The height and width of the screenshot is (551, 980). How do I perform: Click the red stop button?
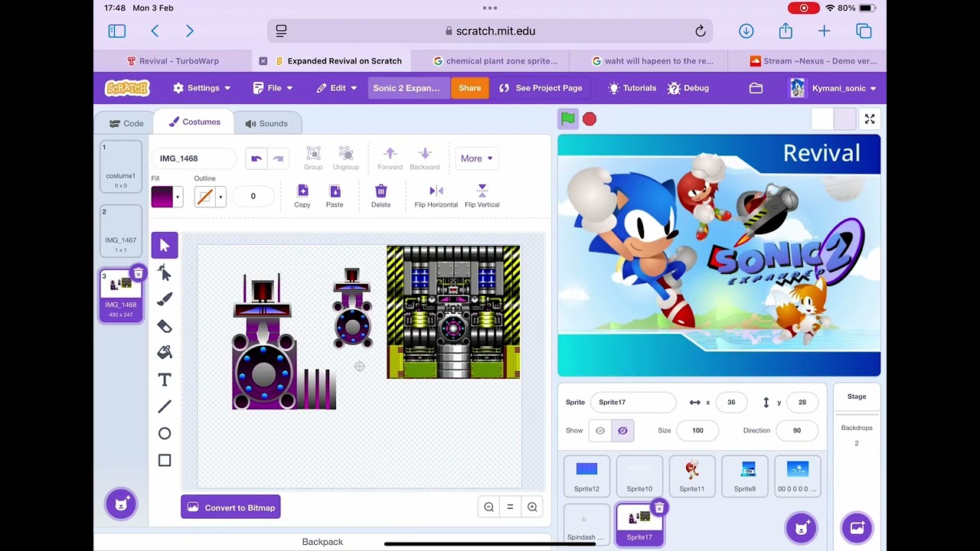pyautogui.click(x=589, y=119)
